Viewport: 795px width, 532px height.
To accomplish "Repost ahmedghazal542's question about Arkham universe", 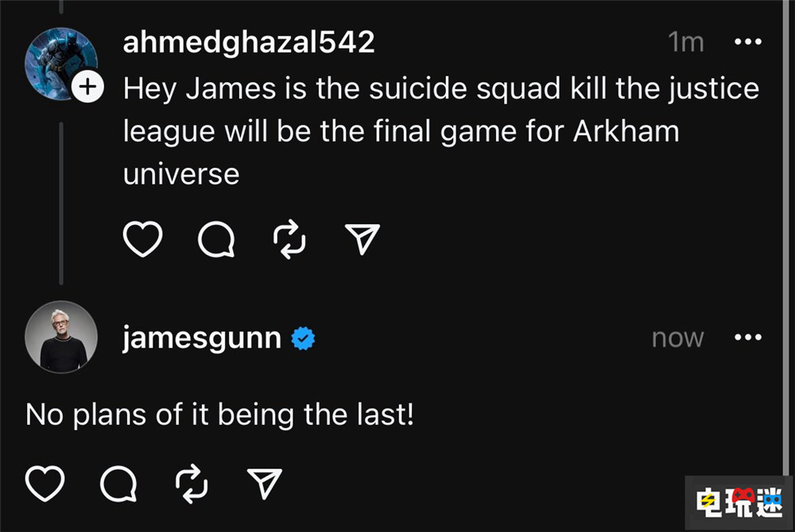I will (289, 238).
